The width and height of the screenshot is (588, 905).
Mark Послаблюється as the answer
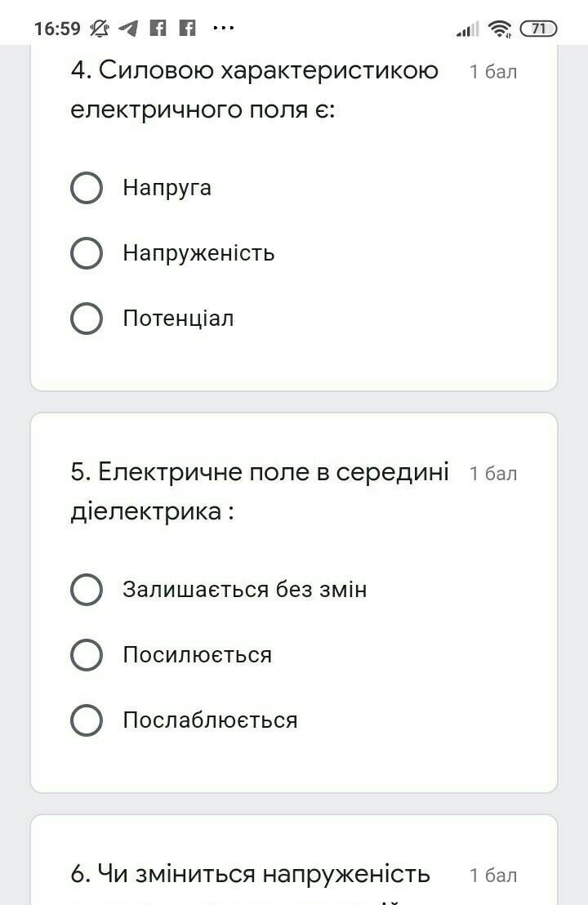(87, 720)
